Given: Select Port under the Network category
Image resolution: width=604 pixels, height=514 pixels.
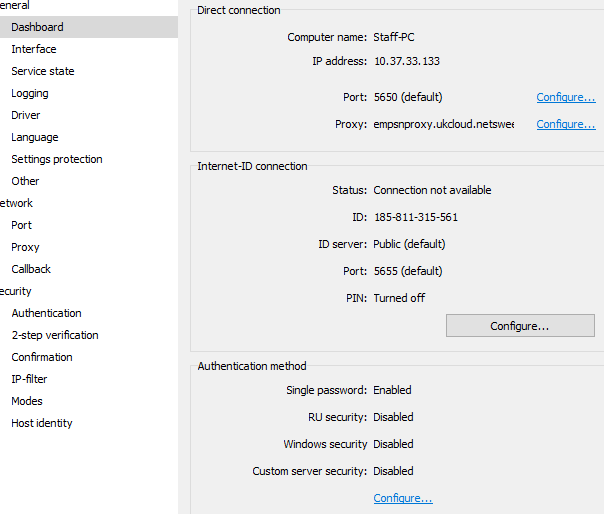Looking at the screenshot, I should tap(22, 225).
